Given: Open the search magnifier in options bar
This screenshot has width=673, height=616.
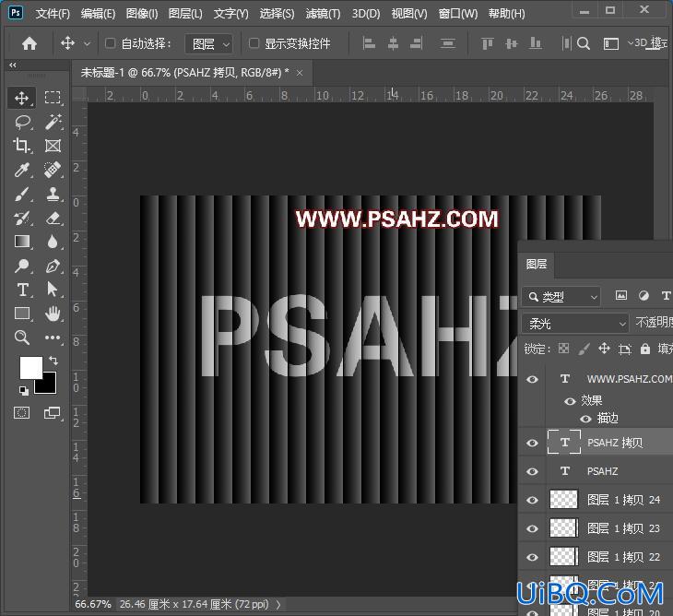Looking at the screenshot, I should (584, 43).
